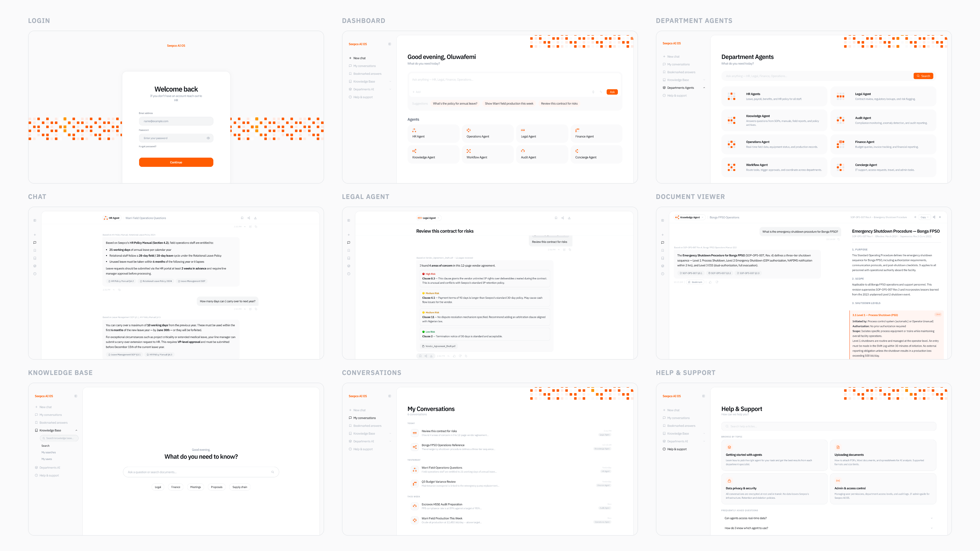The height and width of the screenshot is (551, 980).
Task: Select My searches under Knowledge Base
Action: (x=49, y=452)
